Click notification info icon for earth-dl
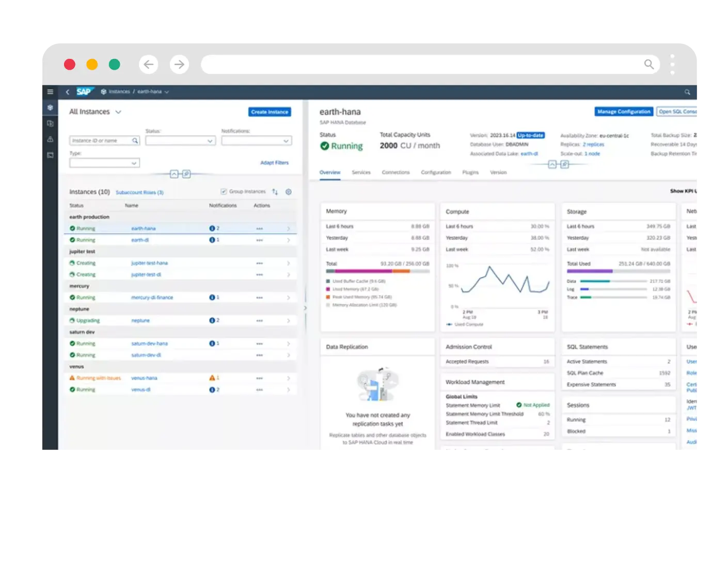Viewport: 728px width, 562px height. click(x=212, y=240)
